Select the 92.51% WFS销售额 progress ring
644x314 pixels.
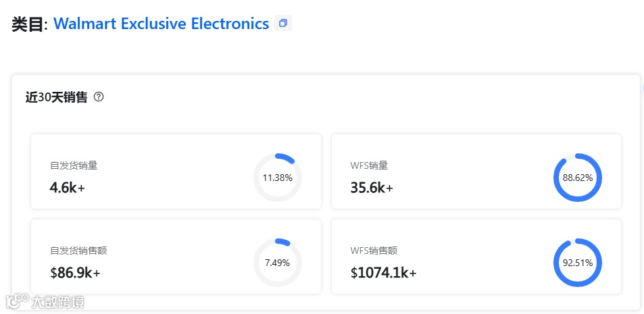tap(577, 263)
